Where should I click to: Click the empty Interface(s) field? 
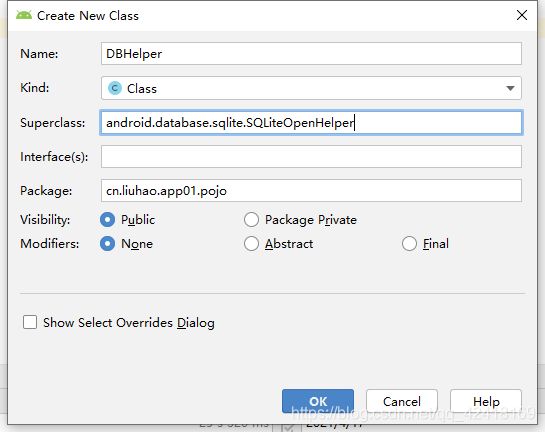[x=311, y=156]
